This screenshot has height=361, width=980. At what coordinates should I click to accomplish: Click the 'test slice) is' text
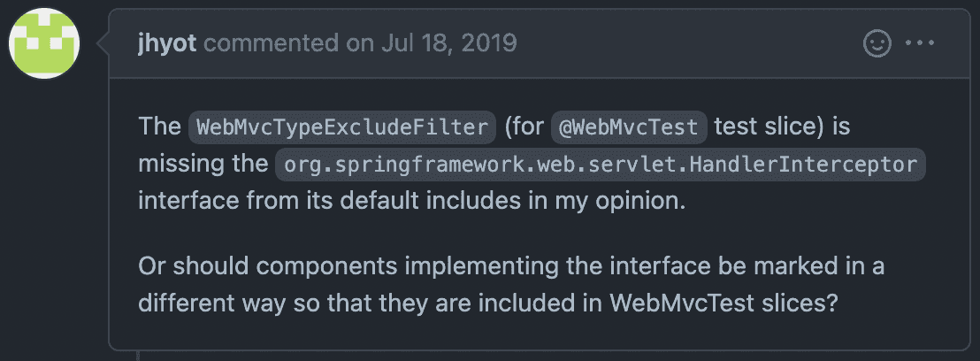(x=782, y=127)
